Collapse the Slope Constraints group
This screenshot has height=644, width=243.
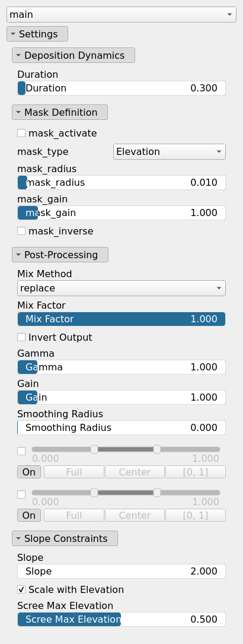point(65,538)
